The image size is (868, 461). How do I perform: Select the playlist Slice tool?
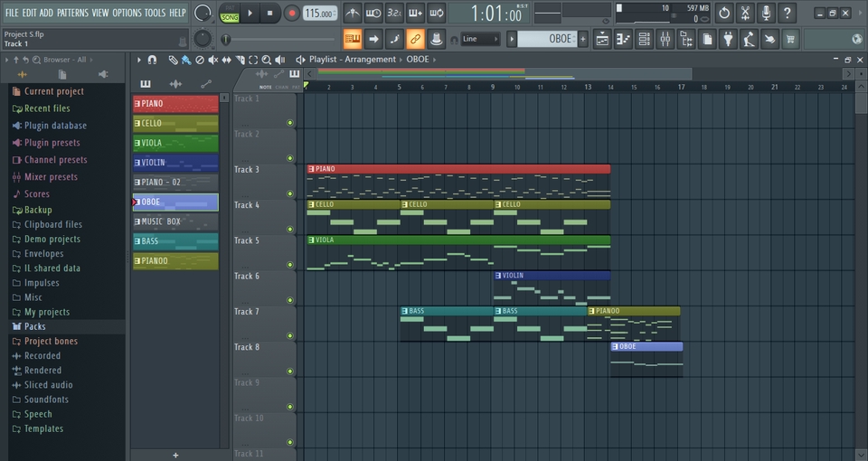point(241,60)
